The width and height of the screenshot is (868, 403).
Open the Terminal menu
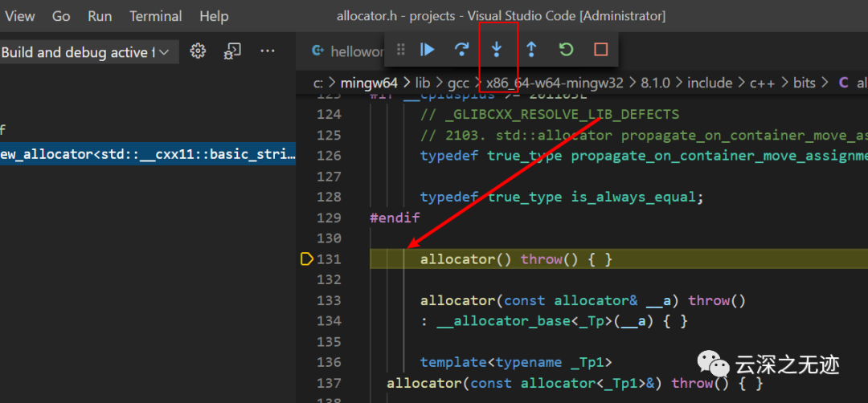(x=156, y=16)
